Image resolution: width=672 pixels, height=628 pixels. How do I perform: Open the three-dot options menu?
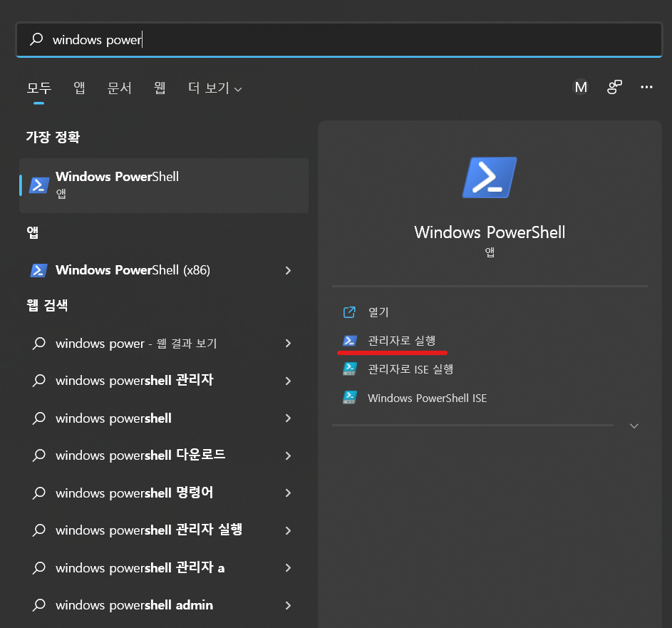tap(646, 87)
